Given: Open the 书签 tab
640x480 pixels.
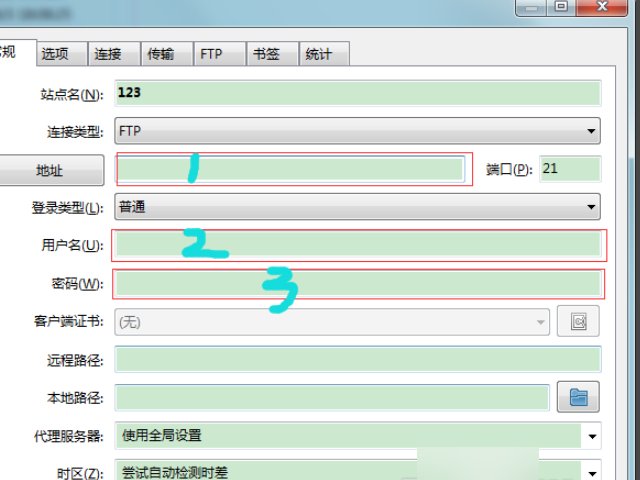Looking at the screenshot, I should click(x=272, y=53).
